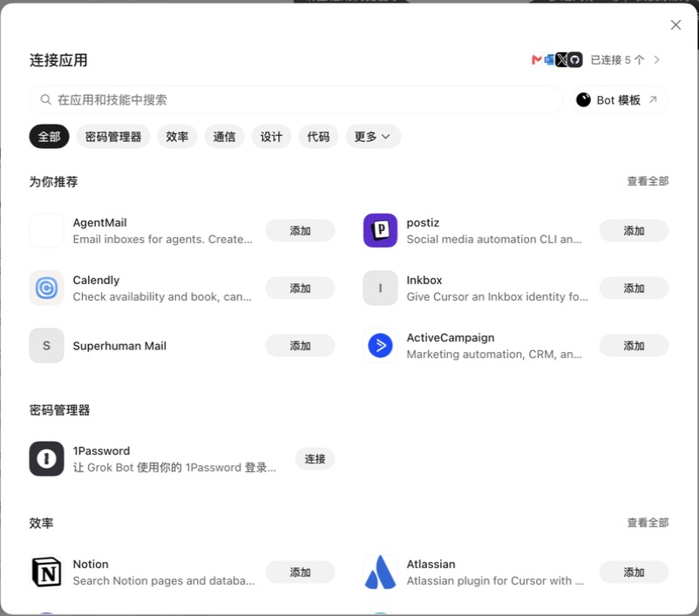Screen dimensions: 699x616
Task: Click the 'Marketing automation, CRM' description
Action: (x=494, y=354)
